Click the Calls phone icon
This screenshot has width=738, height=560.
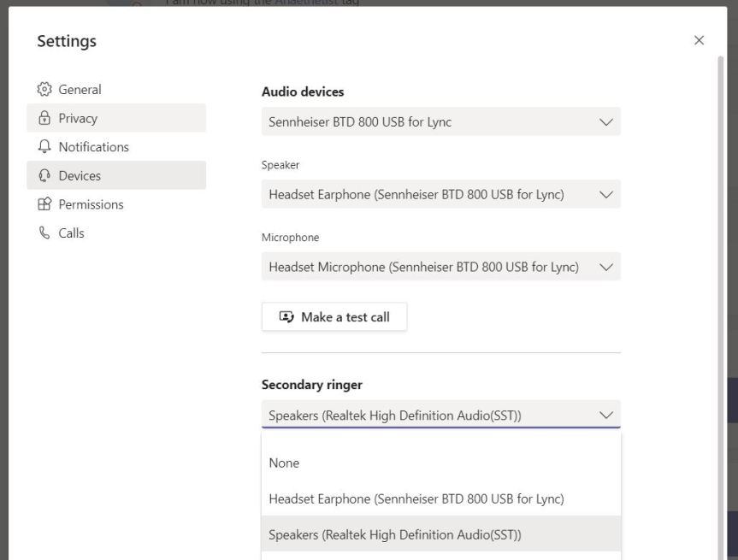(x=45, y=233)
